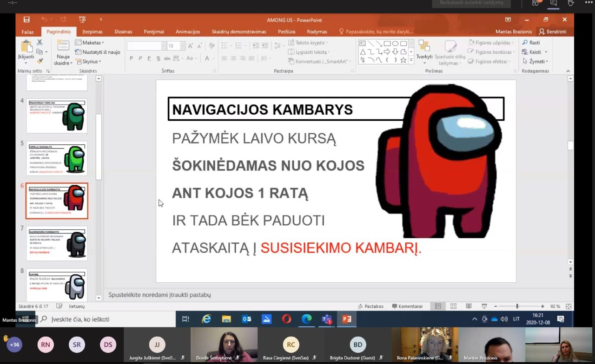
Task: Open the Žymėti select dropdown
Action: [x=535, y=61]
